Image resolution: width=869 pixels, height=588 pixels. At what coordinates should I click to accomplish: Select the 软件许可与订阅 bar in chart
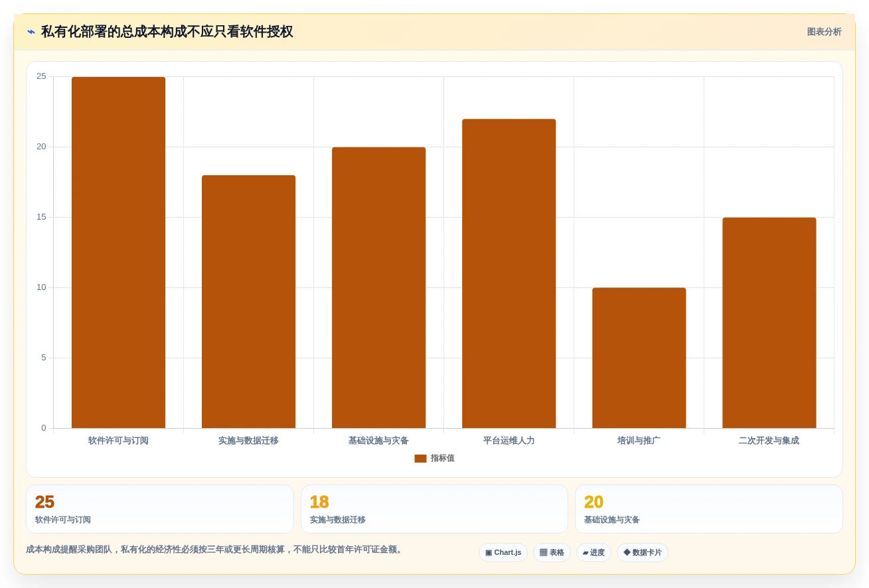click(x=118, y=252)
